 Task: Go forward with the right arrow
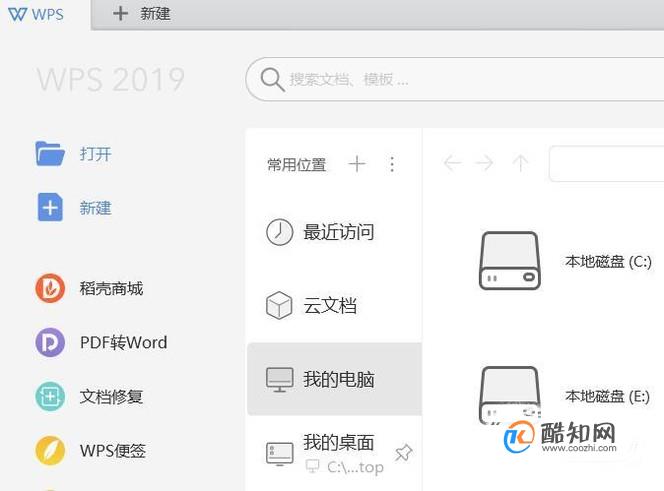pos(484,163)
